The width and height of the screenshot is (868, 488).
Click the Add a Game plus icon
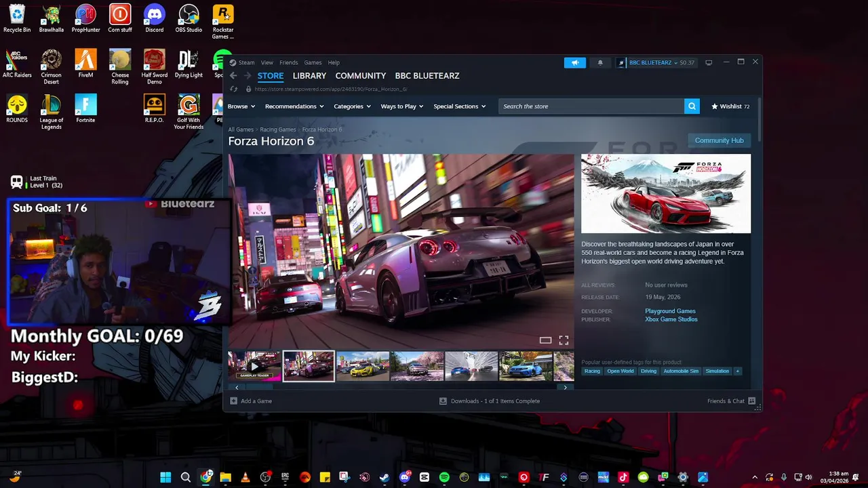click(234, 401)
